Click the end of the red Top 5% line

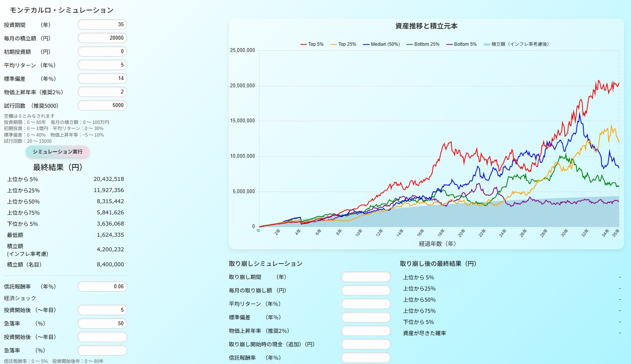[619, 83]
